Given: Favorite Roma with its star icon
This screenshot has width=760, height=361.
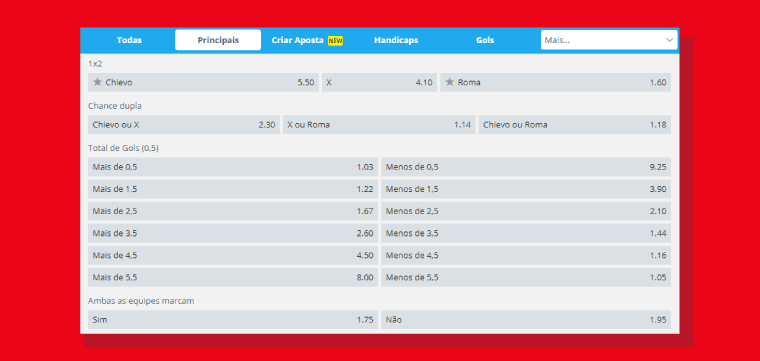Looking at the screenshot, I should (x=450, y=82).
